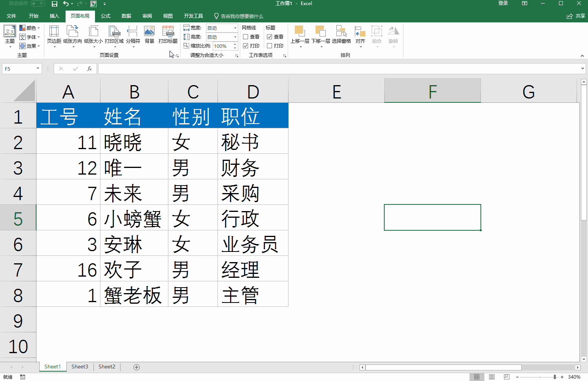
Task: Open the Width (宽度) dropdown
Action: (235, 28)
